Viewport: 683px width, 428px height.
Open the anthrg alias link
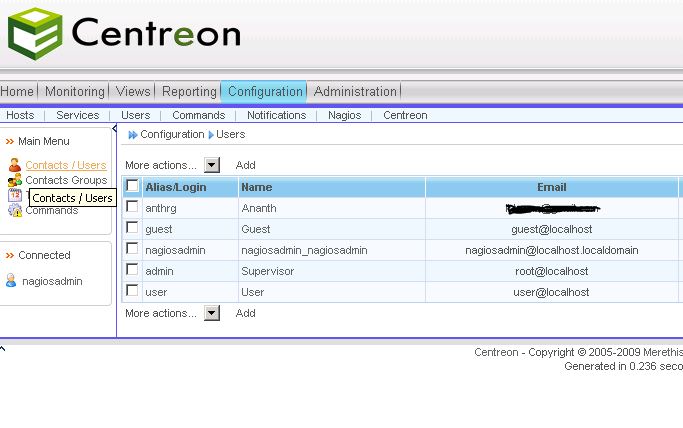click(161, 208)
